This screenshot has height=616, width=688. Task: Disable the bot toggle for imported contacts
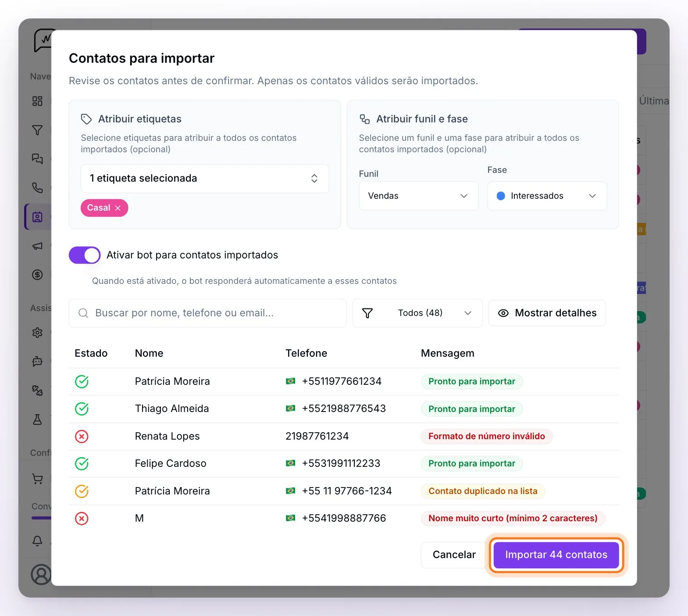pos(85,255)
